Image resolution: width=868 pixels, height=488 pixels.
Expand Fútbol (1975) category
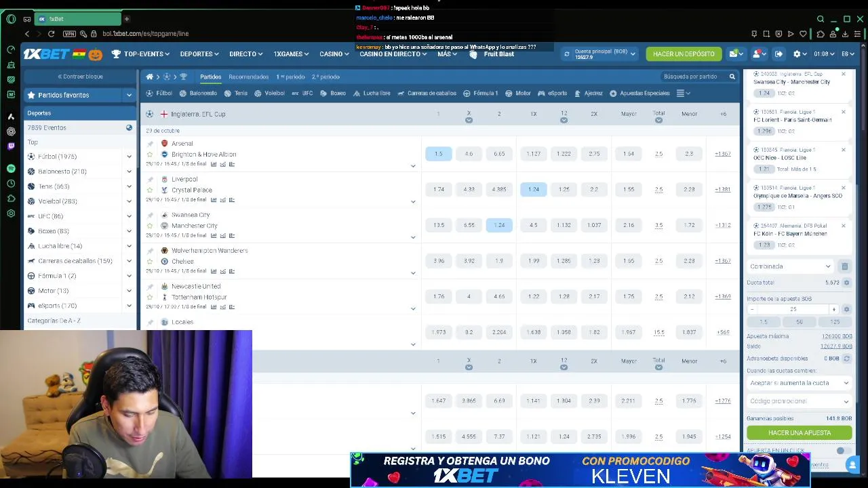click(129, 157)
